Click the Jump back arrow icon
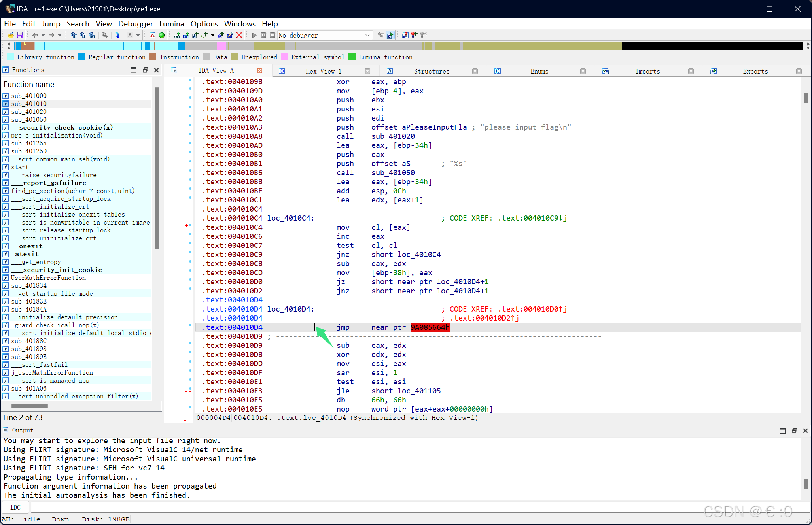812x525 pixels. click(35, 35)
